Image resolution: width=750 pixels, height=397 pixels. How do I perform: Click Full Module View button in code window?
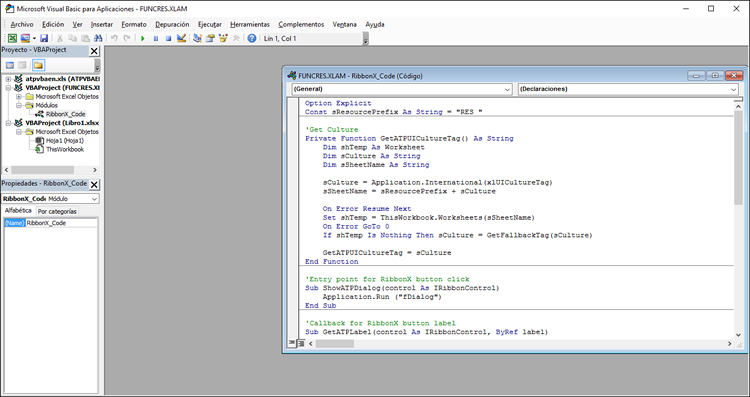click(301, 343)
